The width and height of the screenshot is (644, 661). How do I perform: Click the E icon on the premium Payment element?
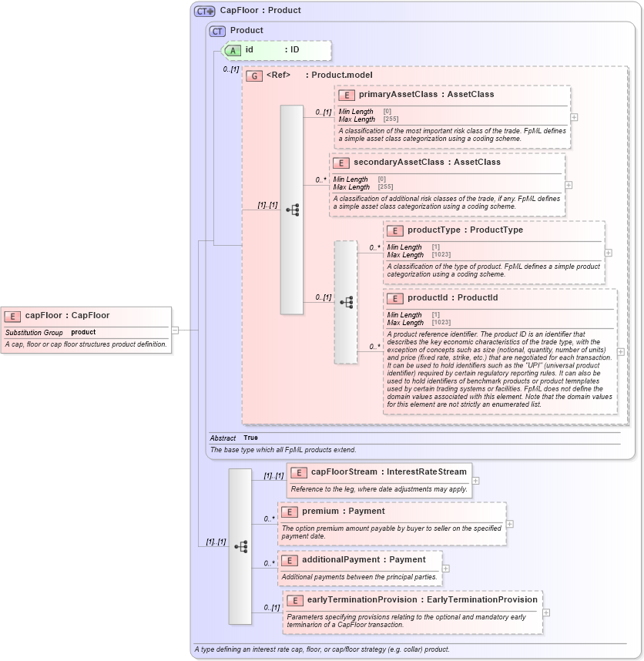tap(291, 511)
